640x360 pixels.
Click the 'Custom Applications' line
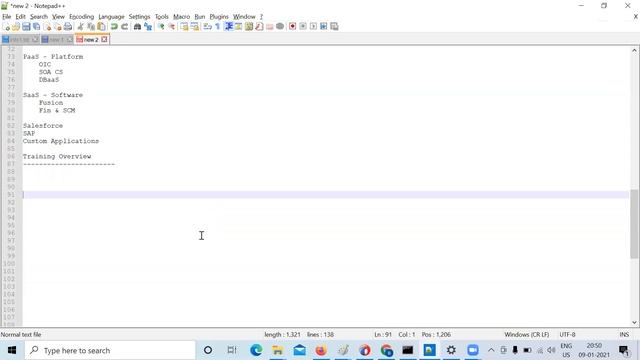click(61, 141)
